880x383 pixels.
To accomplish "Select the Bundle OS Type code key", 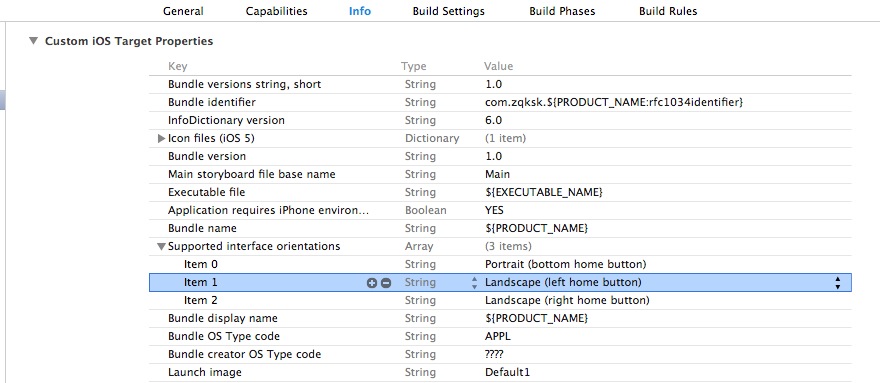I will coord(224,336).
